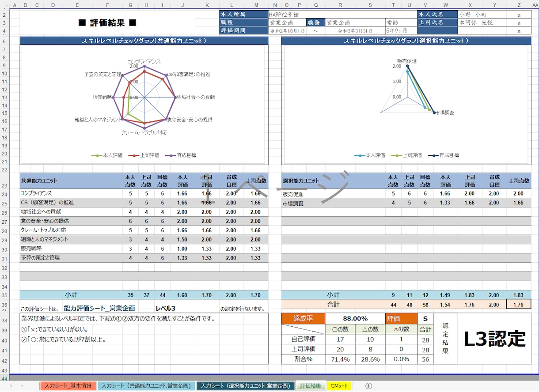Select the ■ 評価結果 ■ title
The height and width of the screenshot is (392, 539).
point(107,23)
